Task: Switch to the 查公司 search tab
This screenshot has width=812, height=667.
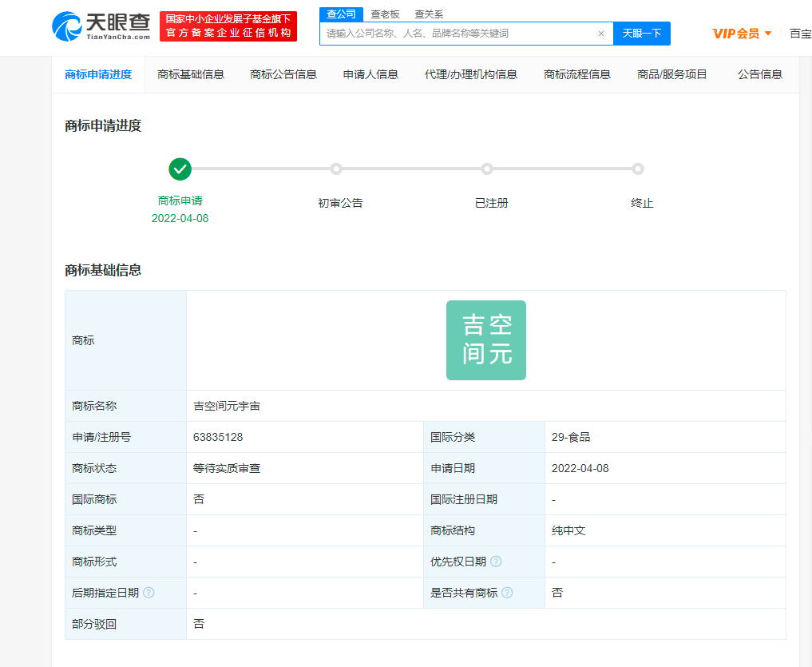Action: click(341, 14)
